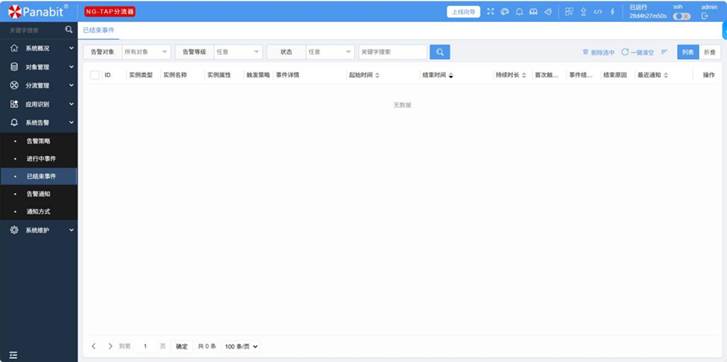Viewport: 727px width, 362px height.
Task: Click the blue magnifier search button
Action: click(440, 52)
